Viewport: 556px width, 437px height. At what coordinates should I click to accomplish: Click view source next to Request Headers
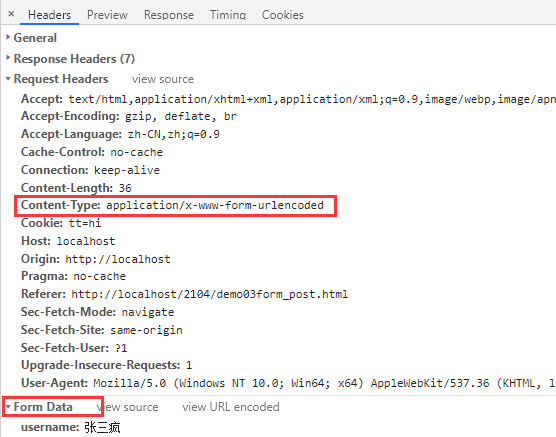tap(163, 79)
